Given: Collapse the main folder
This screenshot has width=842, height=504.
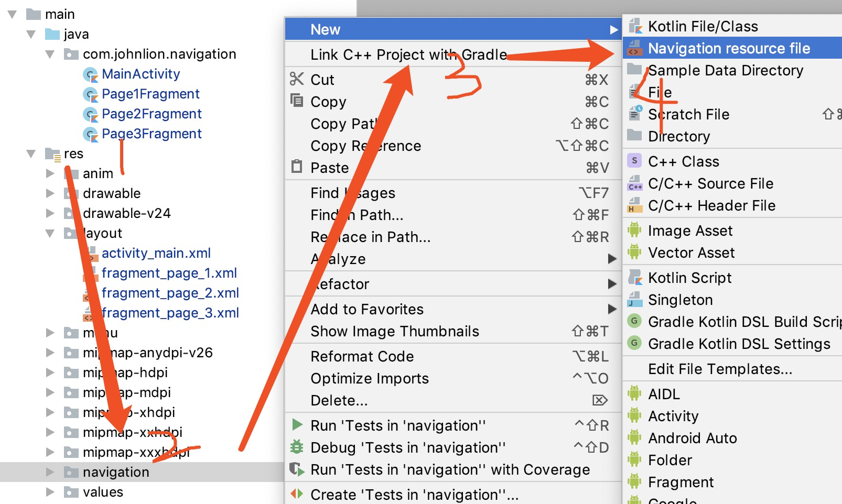Looking at the screenshot, I should tap(13, 14).
